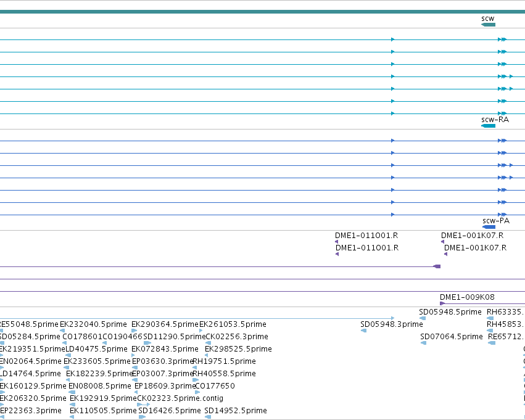Click the purple box ending the long purple line

pos(437,266)
